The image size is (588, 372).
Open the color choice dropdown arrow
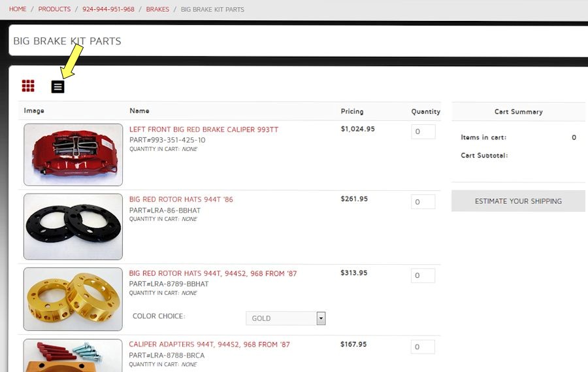pyautogui.click(x=321, y=318)
